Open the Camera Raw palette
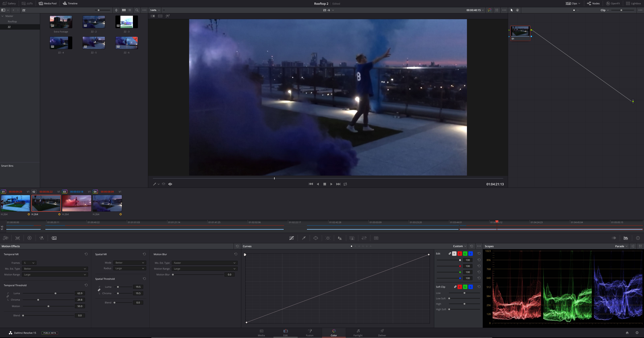 [6, 238]
